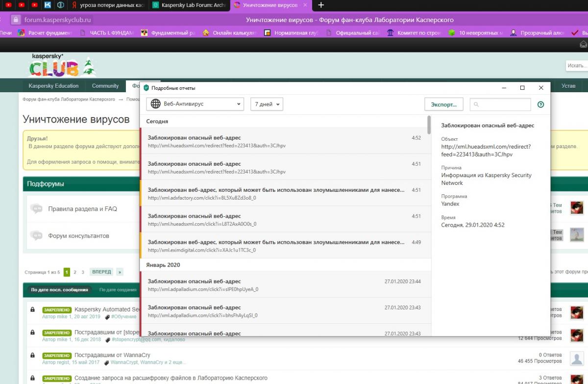
Task: Expand the 7 дней period dropdown
Action: pyautogui.click(x=267, y=104)
